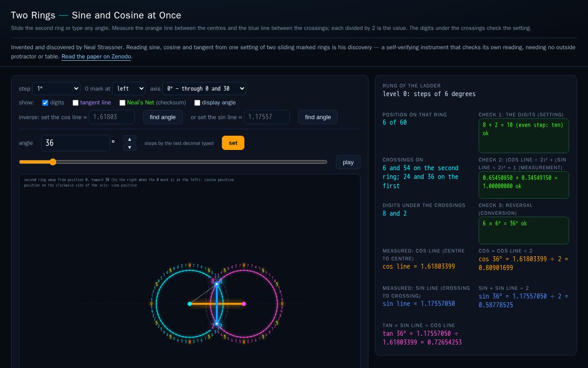Click the upper crossing point of rings
Viewport: 588px width, 368px height.
click(217, 284)
